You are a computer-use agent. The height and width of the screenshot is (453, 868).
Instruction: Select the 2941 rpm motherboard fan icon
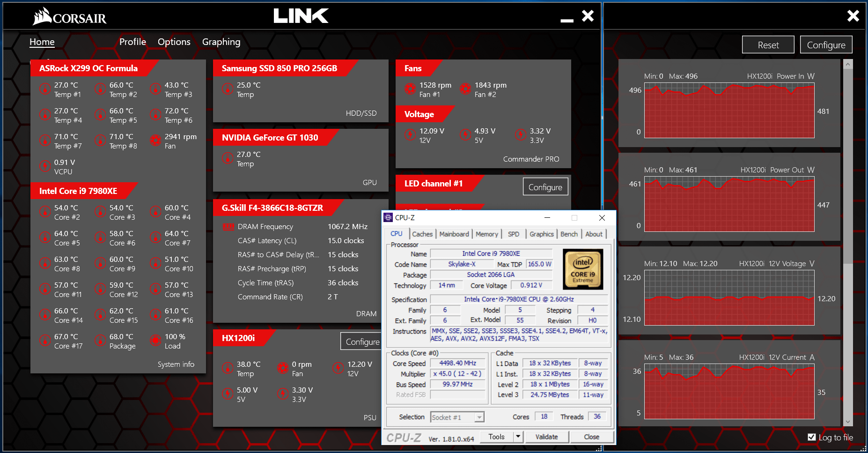click(155, 140)
